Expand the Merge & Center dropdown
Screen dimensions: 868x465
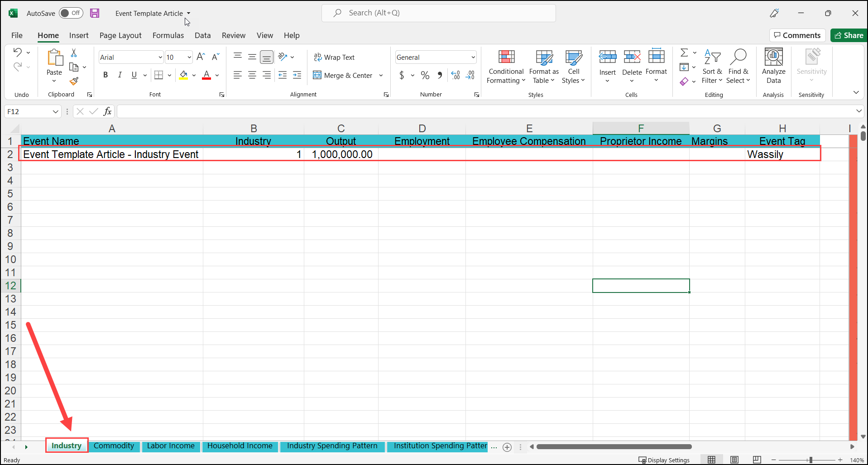(x=381, y=75)
